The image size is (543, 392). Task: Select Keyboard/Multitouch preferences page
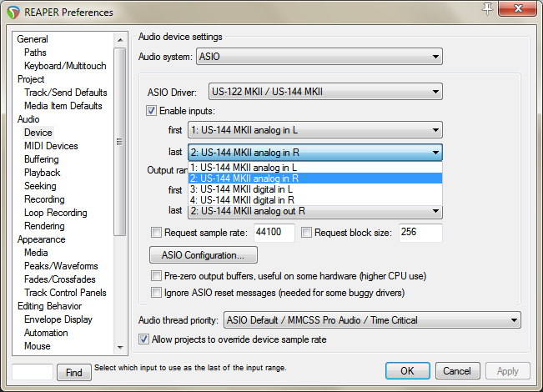[x=65, y=66]
